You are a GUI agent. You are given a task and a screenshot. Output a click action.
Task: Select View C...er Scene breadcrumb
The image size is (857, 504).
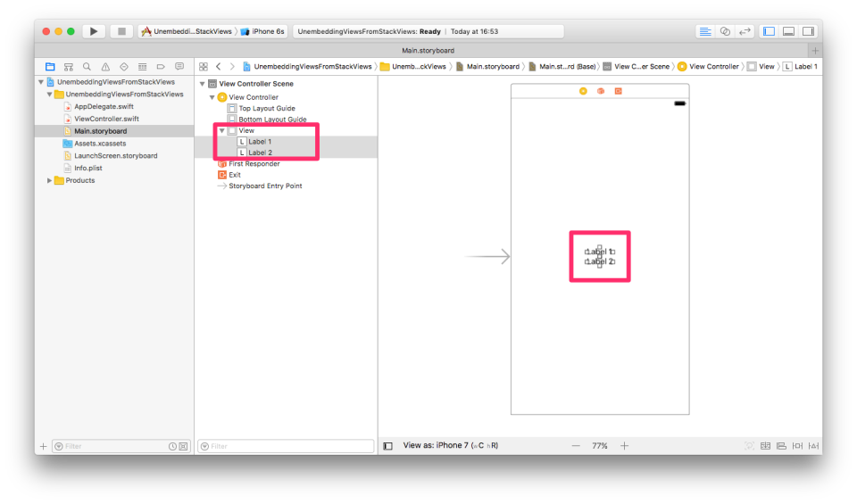[x=637, y=67]
